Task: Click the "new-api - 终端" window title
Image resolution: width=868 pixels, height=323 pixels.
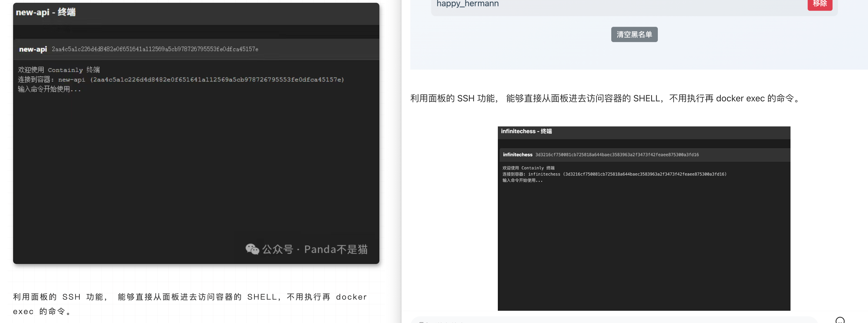Action: (x=46, y=13)
